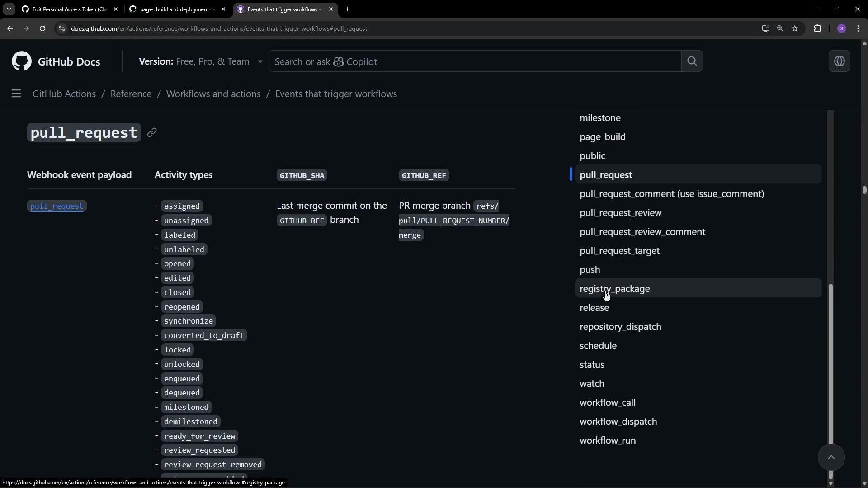Select watch in the outline
The image size is (868, 488).
coord(592,384)
